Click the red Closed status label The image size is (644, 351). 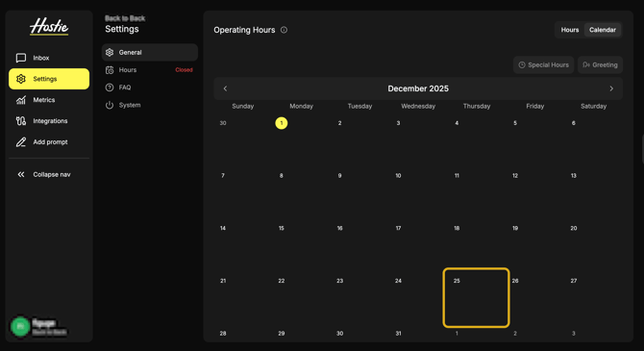[x=184, y=70]
